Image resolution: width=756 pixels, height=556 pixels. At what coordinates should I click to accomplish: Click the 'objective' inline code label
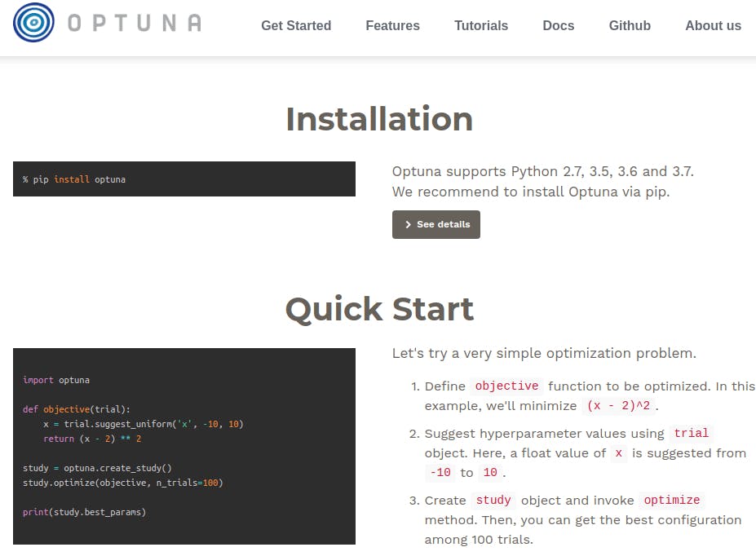click(506, 386)
